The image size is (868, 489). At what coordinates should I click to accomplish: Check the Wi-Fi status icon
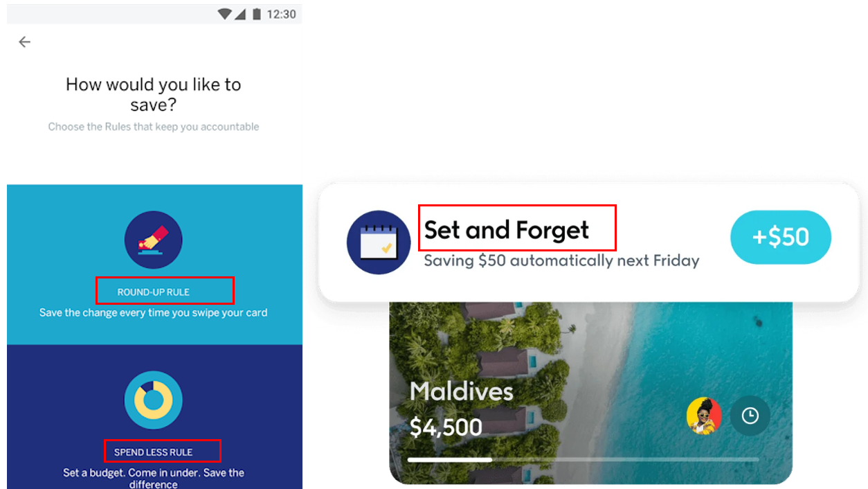coord(224,14)
